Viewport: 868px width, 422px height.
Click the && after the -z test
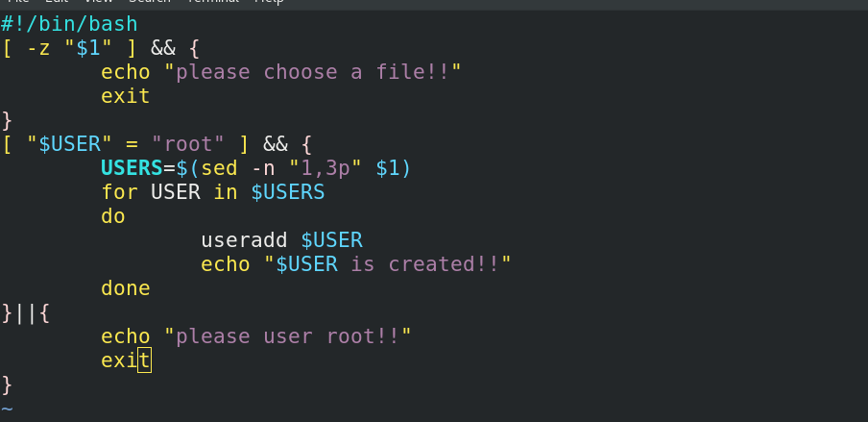point(163,48)
